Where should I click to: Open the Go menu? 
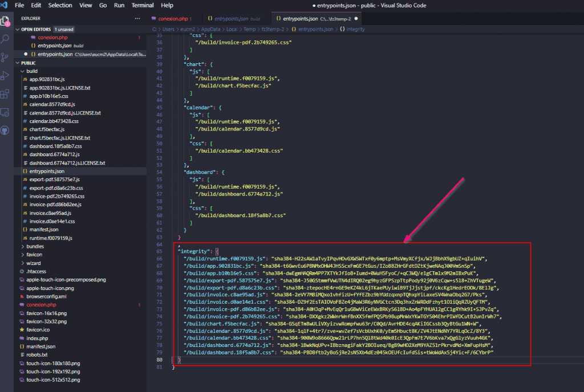103,5
